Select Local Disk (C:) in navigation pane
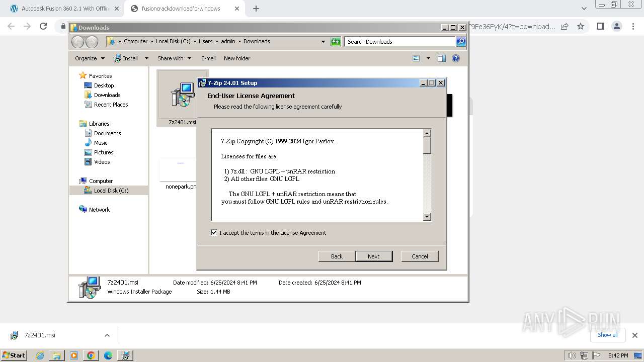Screen dimensions: 644x362 pyautogui.click(x=111, y=191)
